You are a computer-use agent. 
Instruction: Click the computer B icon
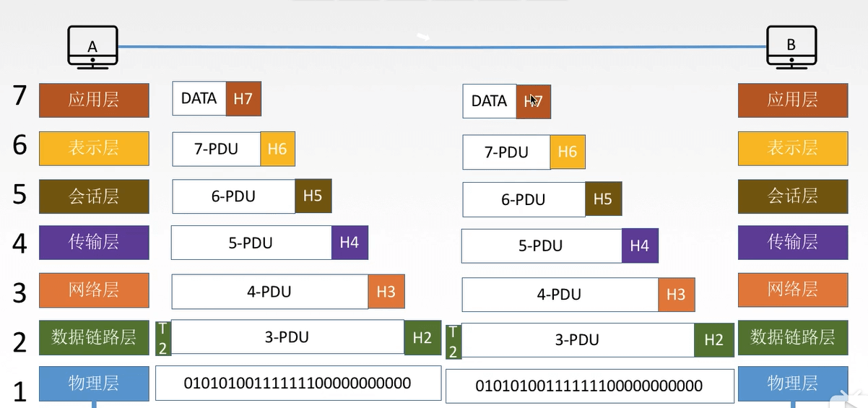791,46
